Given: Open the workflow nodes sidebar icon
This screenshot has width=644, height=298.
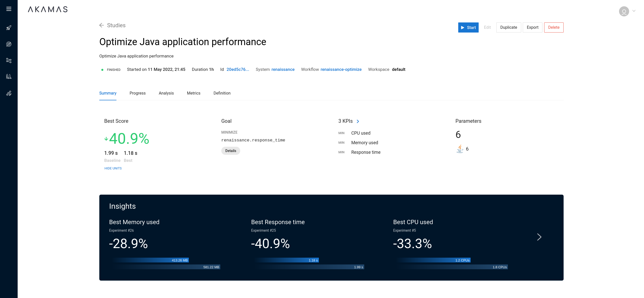Looking at the screenshot, I should click(9, 61).
